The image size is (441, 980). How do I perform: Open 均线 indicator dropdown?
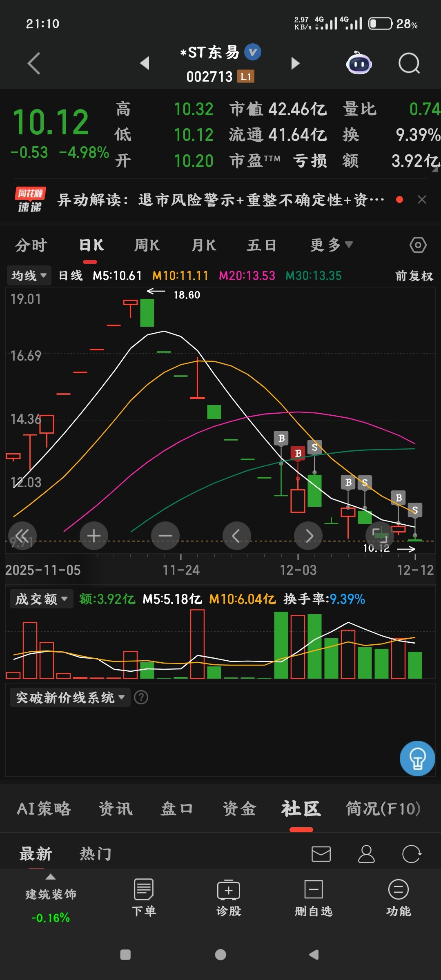(29, 276)
